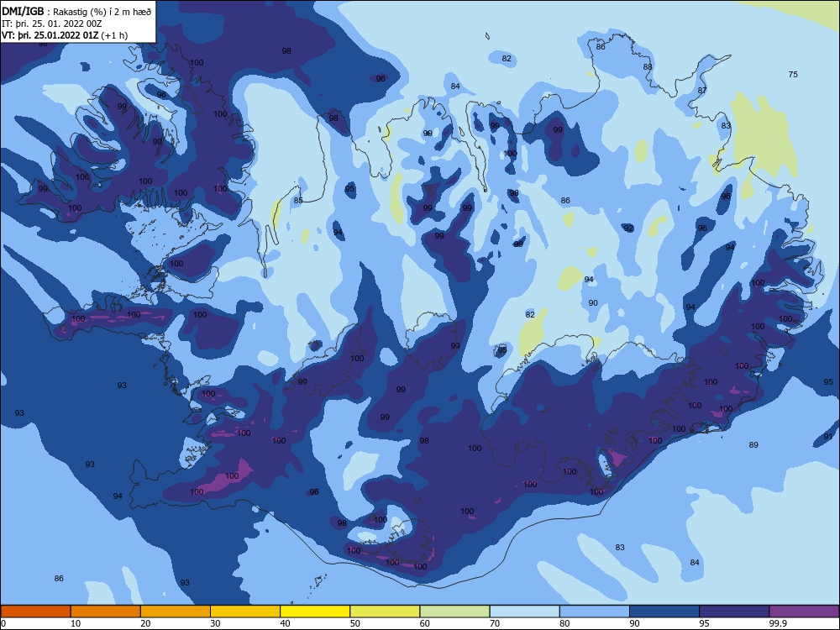Select the dark blue 90–95 legend swatch
Image resolution: width=840 pixels, height=630 pixels.
tap(664, 612)
